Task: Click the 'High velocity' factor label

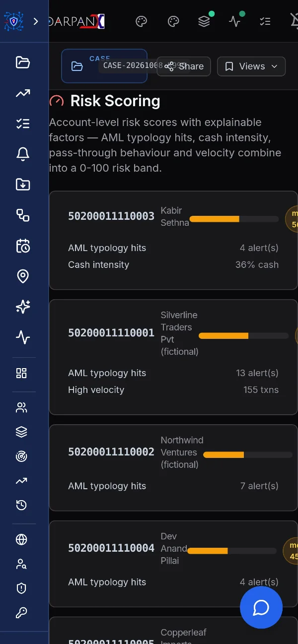Action: (x=96, y=390)
